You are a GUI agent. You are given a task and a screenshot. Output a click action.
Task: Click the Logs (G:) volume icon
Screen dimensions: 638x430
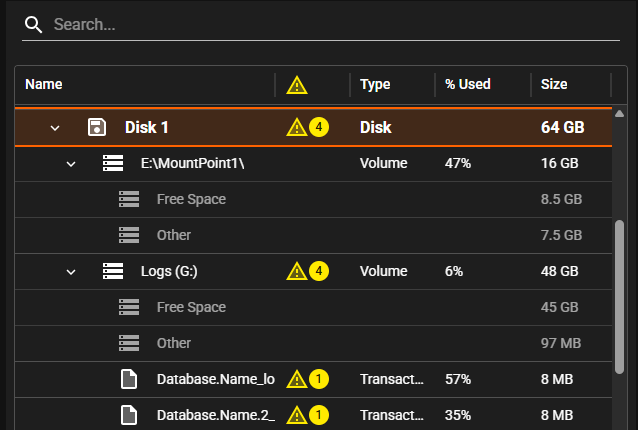point(113,271)
